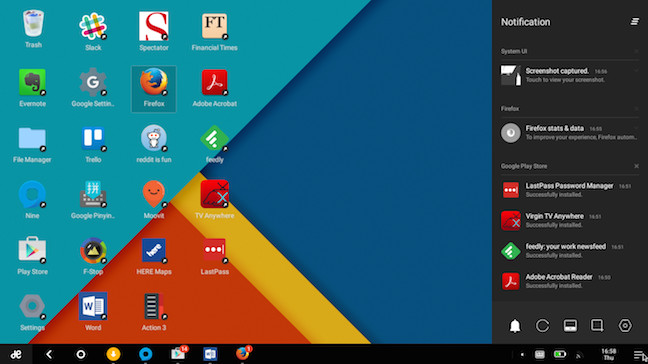The height and width of the screenshot is (364, 648).
Task: Open the Settings hexagon desktop icon
Action: pos(32,307)
